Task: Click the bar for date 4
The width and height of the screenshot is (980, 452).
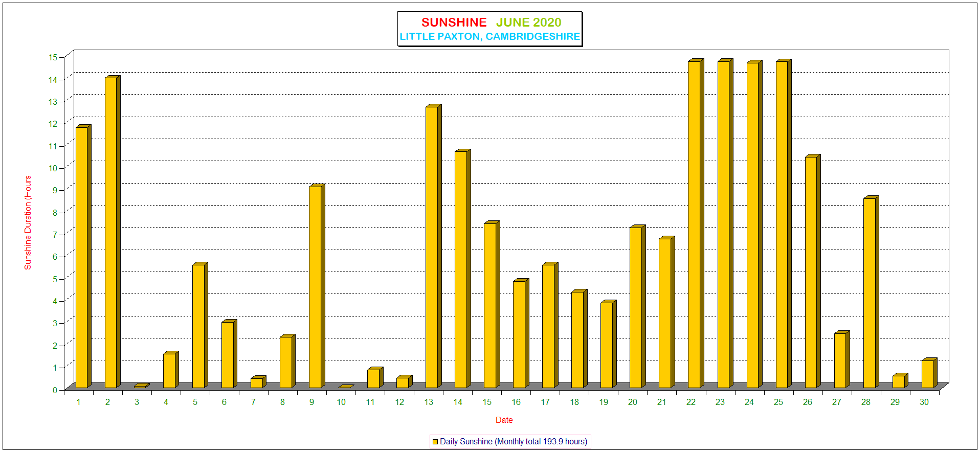Action: click(171, 369)
